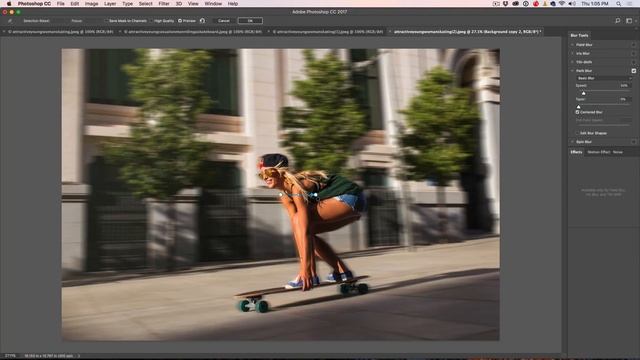Open the Window menu
This screenshot has height=360, width=640.
213,3
